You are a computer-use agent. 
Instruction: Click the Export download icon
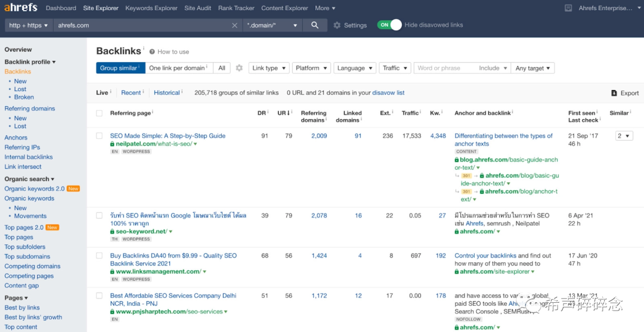pyautogui.click(x=614, y=93)
